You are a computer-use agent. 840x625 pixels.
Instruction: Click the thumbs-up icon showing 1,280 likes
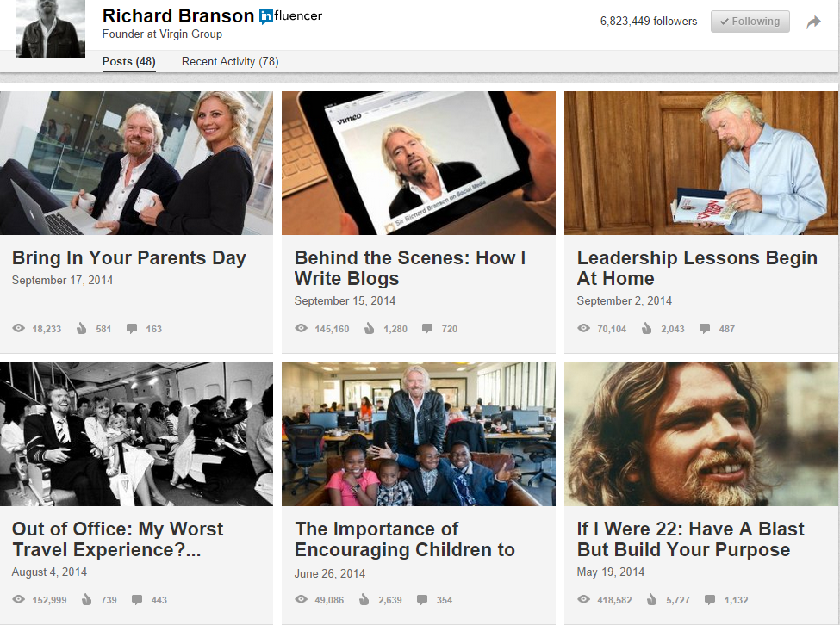tap(369, 328)
